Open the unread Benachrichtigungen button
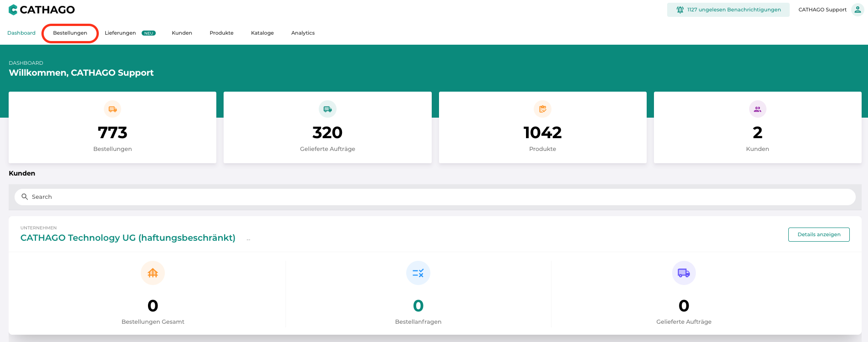Screen dimensions: 868x342 (x=728, y=10)
